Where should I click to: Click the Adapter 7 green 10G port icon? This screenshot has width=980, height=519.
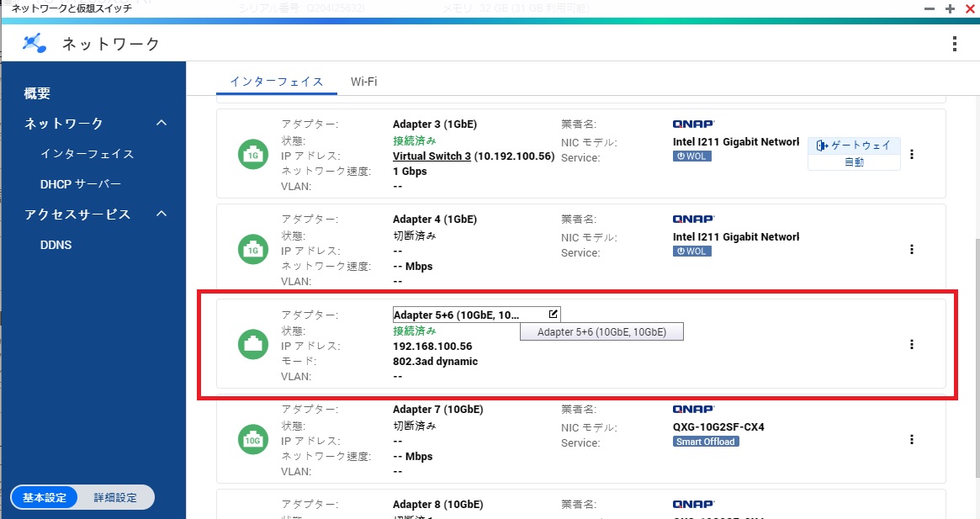point(252,440)
